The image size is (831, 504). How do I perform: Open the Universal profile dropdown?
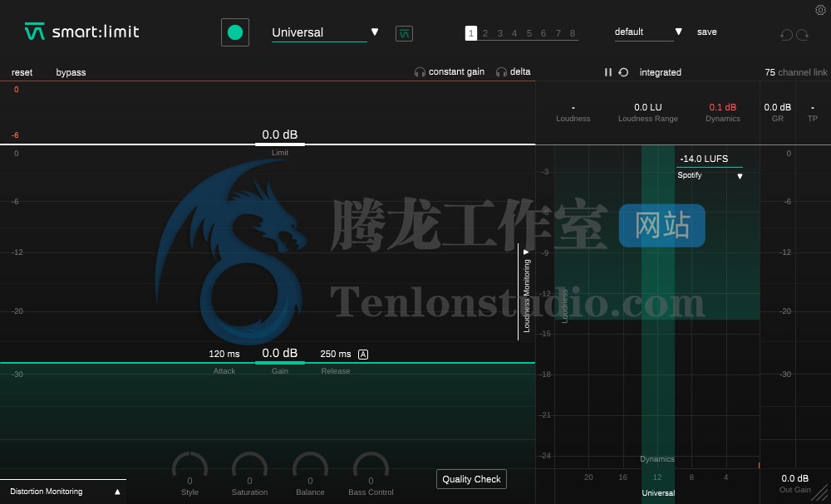point(375,32)
